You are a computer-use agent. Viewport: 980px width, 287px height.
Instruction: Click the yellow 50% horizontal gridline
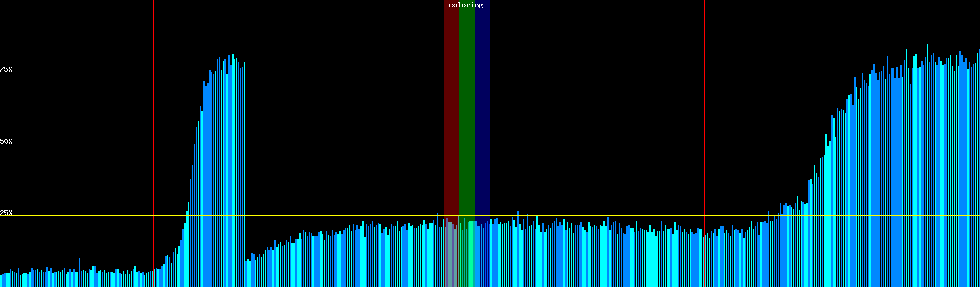(x=574, y=144)
